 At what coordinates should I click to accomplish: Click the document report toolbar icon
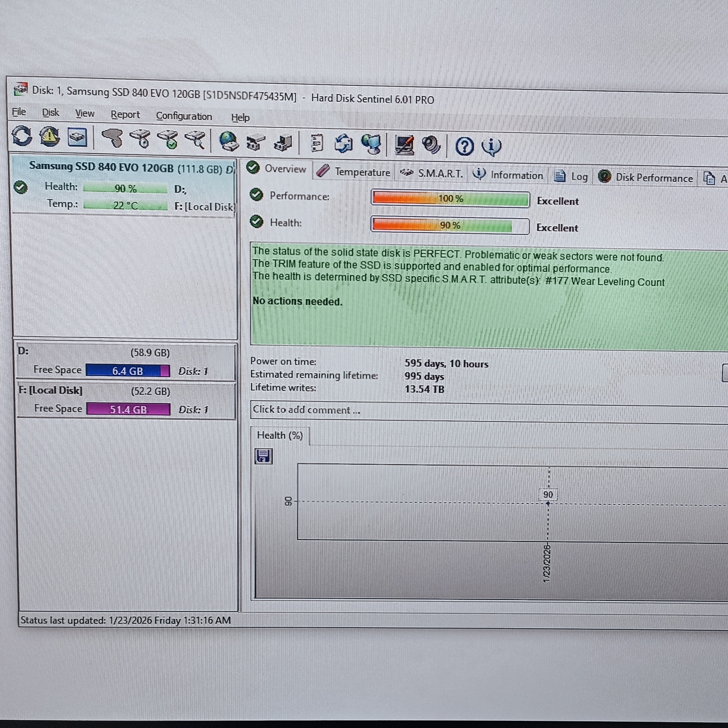pyautogui.click(x=317, y=143)
